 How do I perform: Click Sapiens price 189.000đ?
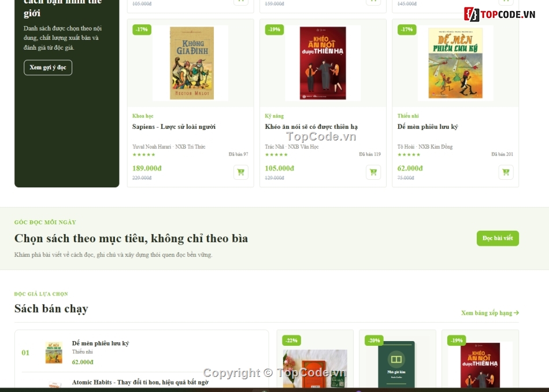click(147, 168)
